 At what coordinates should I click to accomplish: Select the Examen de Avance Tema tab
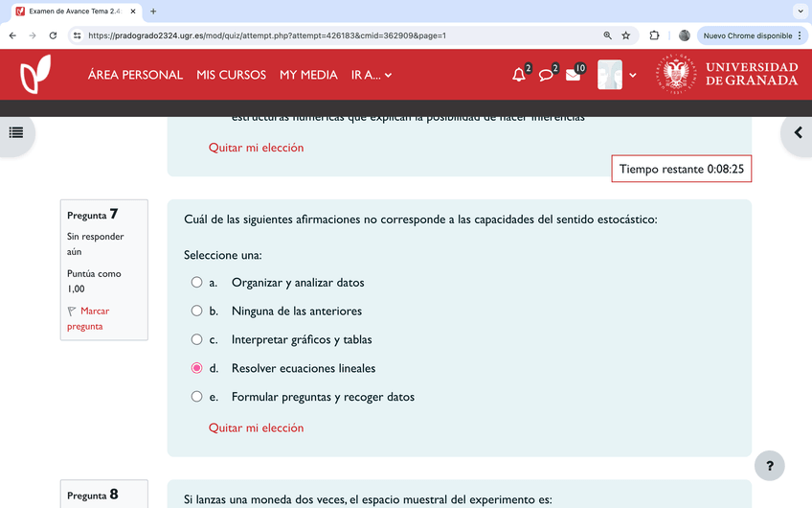(x=77, y=12)
